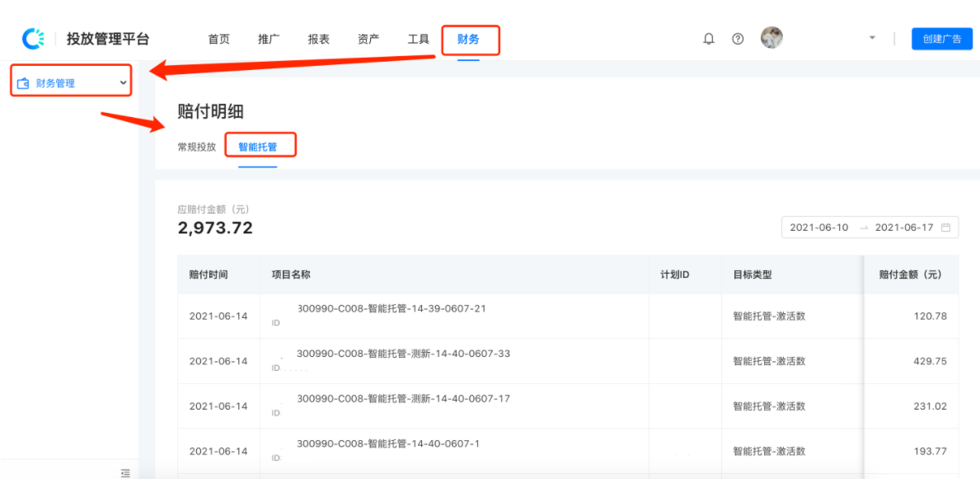
Task: Navigate to 首页 in top navigation
Action: pos(218,38)
